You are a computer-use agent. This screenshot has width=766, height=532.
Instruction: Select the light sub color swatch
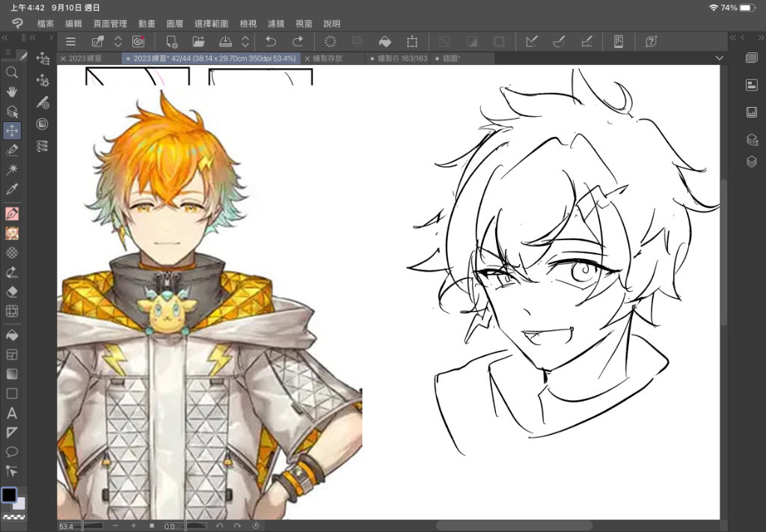(20, 504)
